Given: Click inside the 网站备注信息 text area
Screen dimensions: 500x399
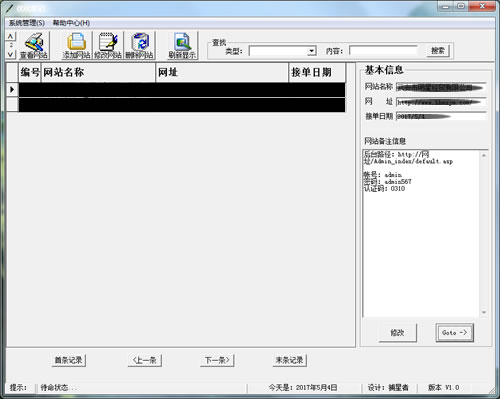Looking at the screenshot, I should [421, 233].
